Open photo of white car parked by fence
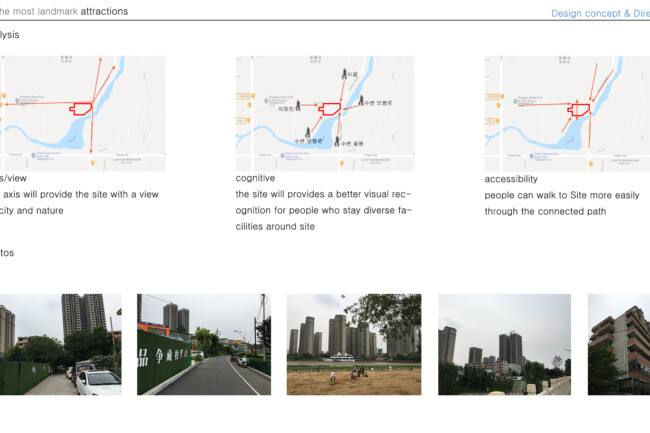 61,344
